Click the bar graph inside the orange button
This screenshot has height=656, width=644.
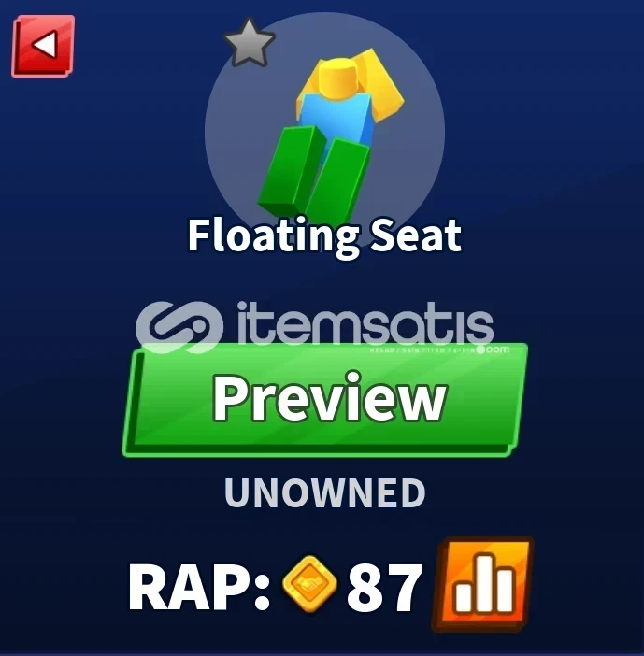click(x=484, y=584)
